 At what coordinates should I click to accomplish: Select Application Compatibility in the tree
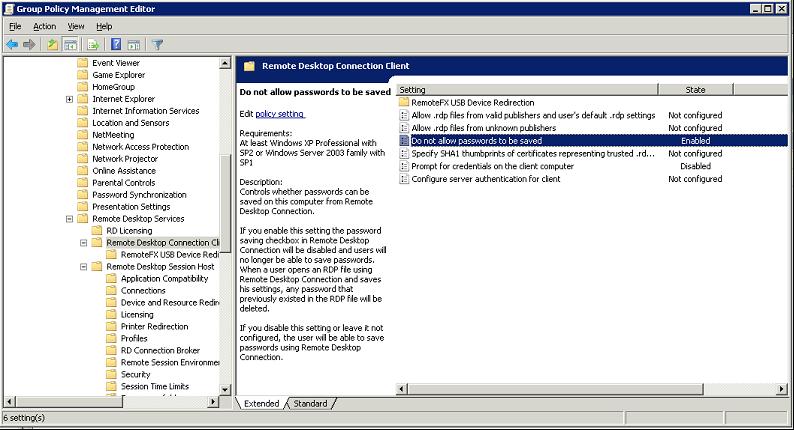pyautogui.click(x=164, y=279)
